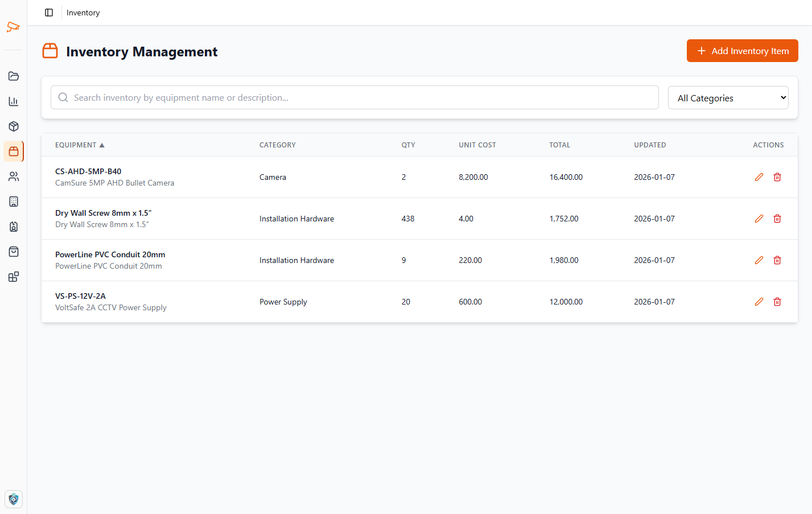Delete the Dry Wall Screw item
812x514 pixels.
(777, 219)
